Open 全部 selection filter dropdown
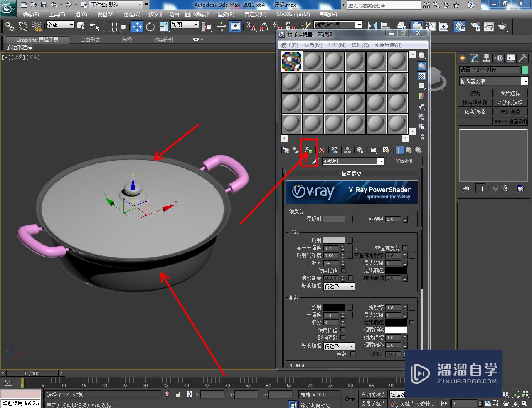This screenshot has height=408, width=532. [60, 25]
